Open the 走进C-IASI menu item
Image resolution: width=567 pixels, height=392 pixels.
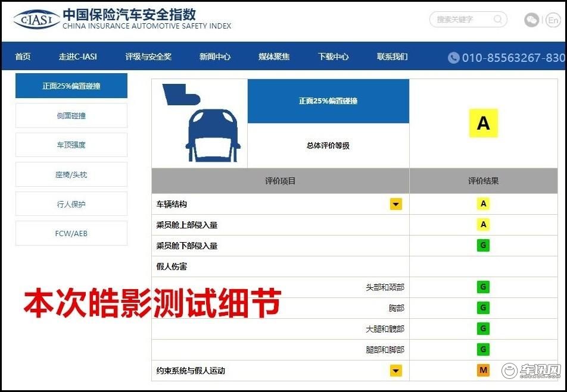click(x=78, y=57)
